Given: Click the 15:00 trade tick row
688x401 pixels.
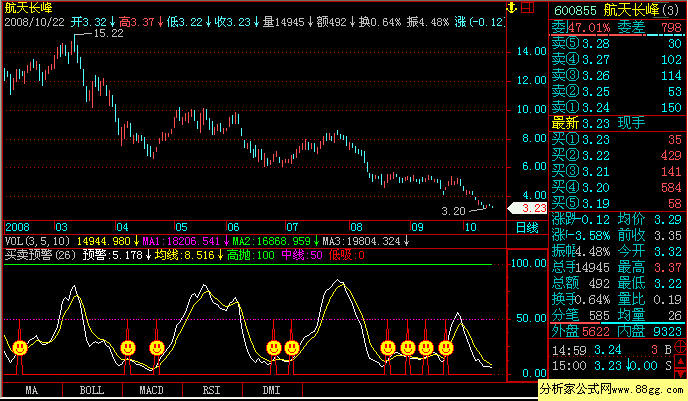Looking at the screenshot, I should tap(612, 365).
